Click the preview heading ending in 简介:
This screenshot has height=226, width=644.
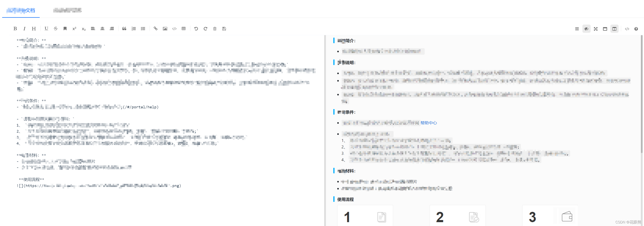(x=346, y=41)
